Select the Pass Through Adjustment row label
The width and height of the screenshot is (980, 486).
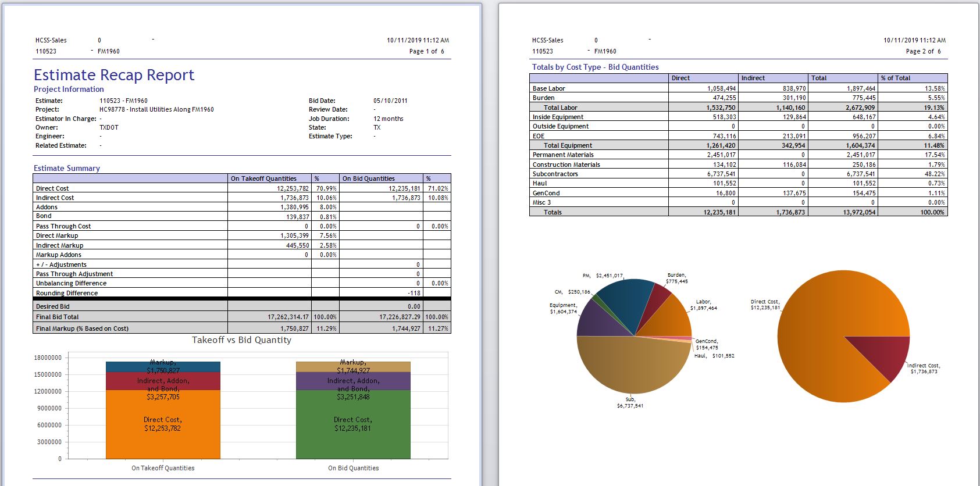tap(74, 274)
